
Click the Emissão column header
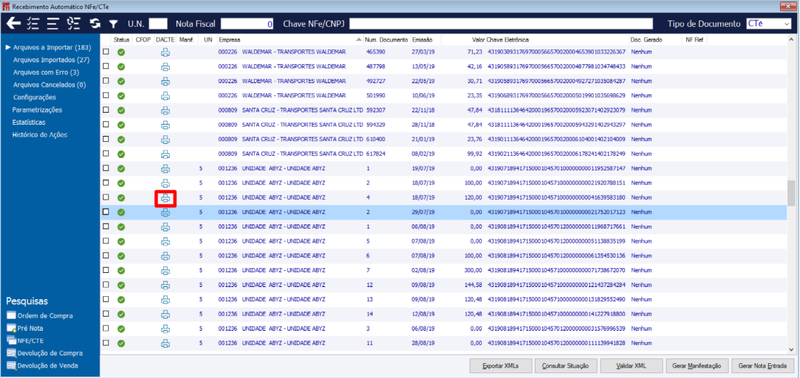pyautogui.click(x=422, y=40)
